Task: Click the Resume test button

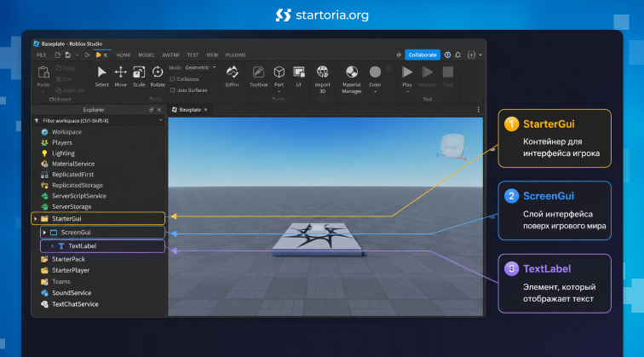Action: [x=427, y=72]
